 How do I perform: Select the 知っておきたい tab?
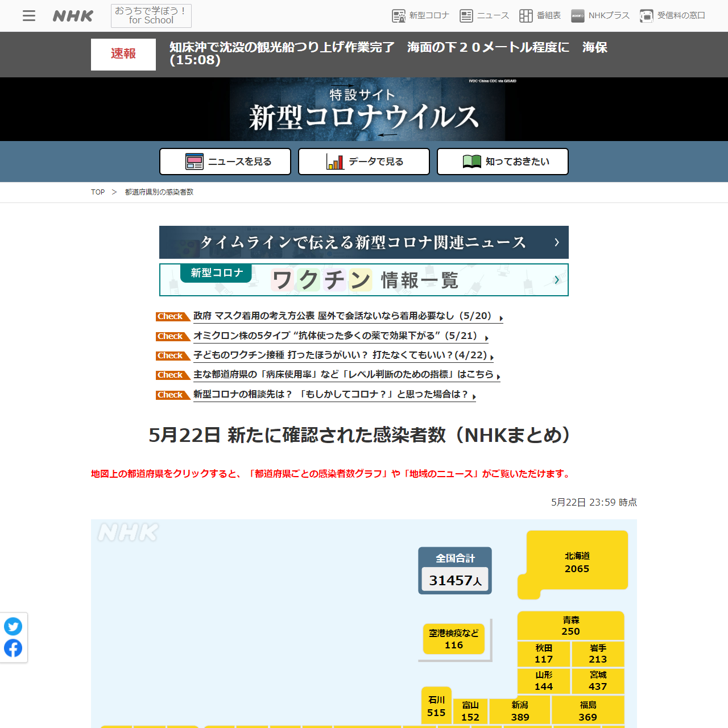coord(503,162)
